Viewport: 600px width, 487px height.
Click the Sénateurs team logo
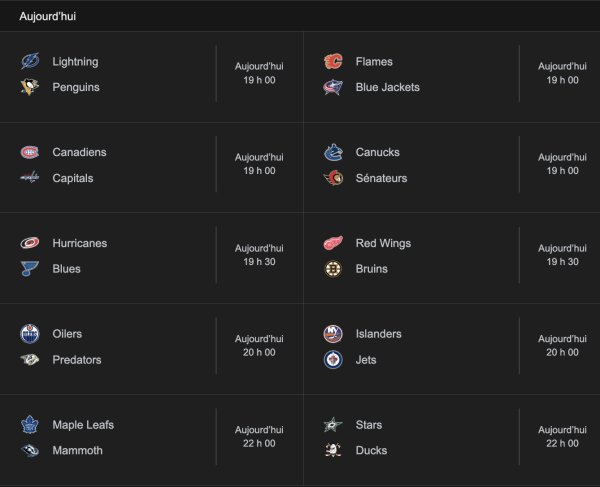pyautogui.click(x=332, y=178)
